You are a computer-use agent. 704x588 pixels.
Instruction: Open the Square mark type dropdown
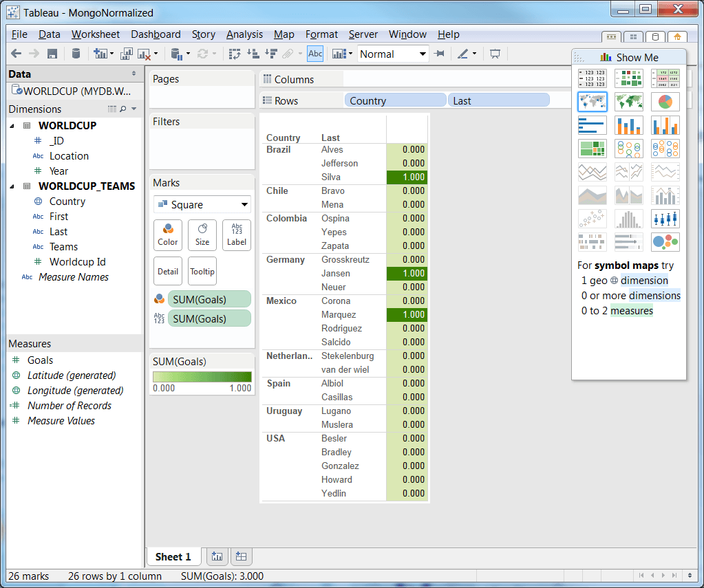point(202,204)
